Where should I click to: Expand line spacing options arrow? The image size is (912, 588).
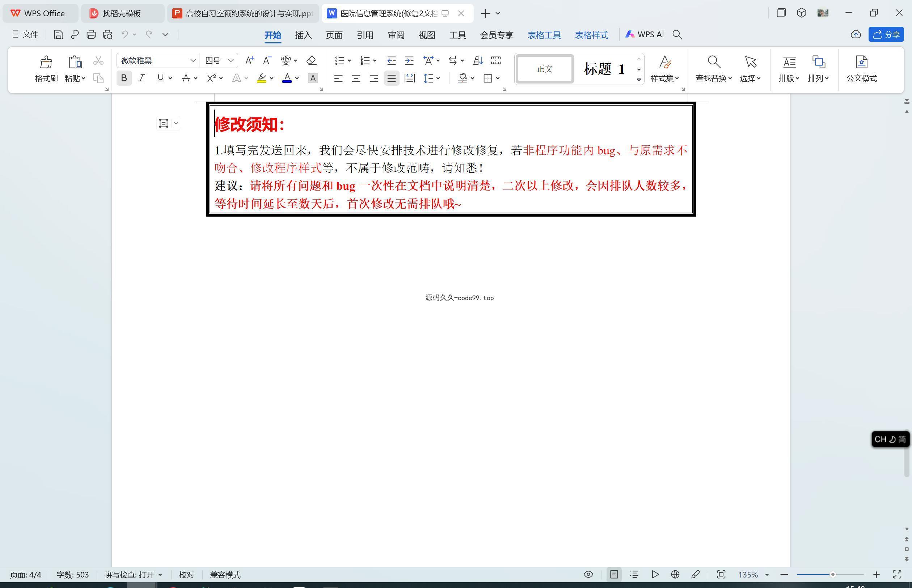[x=438, y=78]
